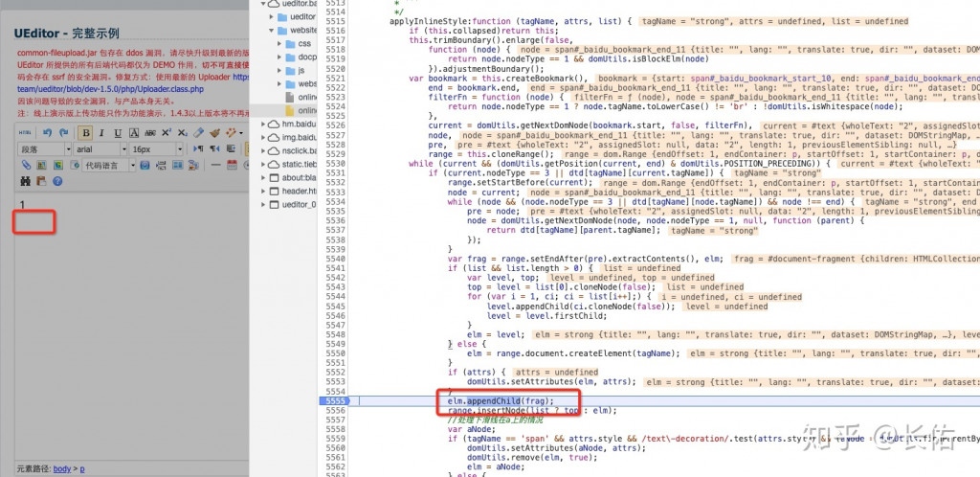This screenshot has width=980, height=477.
Task: Toggle superscript X² icon
Action: pos(167,132)
